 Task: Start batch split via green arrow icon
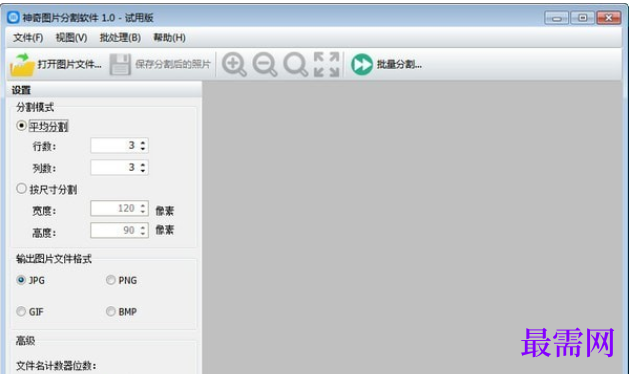(x=362, y=64)
